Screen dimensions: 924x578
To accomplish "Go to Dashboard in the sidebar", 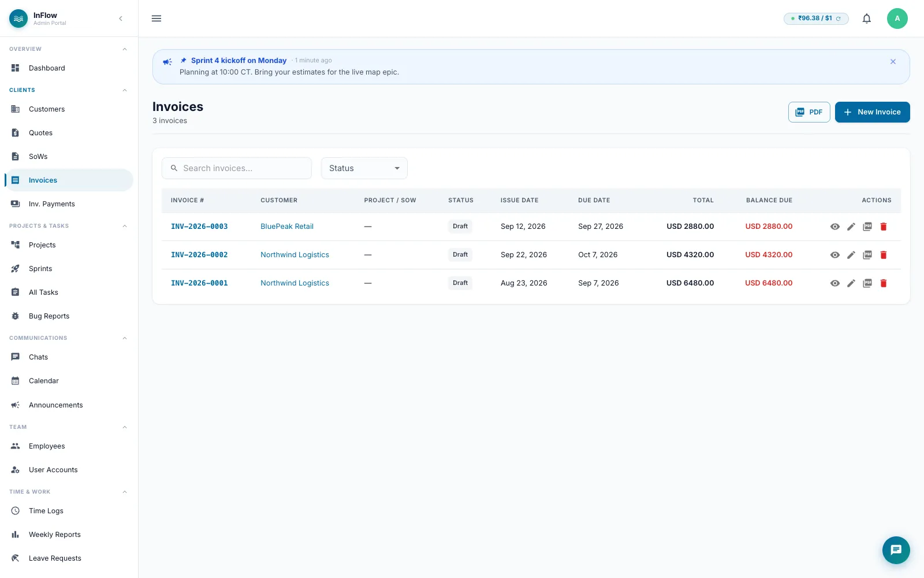I will (69, 68).
